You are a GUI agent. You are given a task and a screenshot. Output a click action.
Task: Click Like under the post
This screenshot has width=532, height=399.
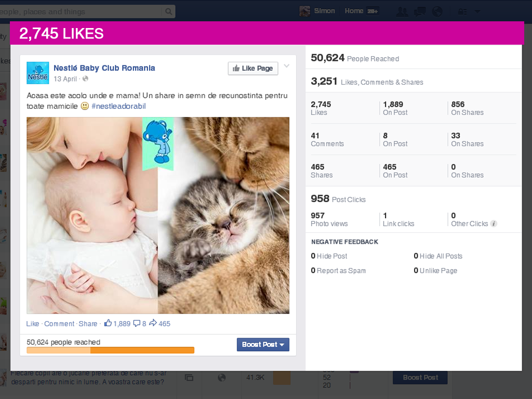(x=33, y=324)
